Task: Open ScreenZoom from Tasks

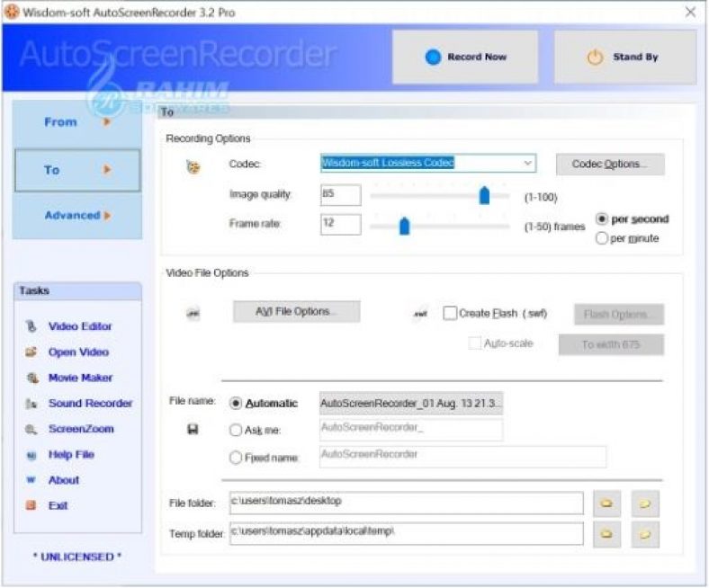Action: pos(81,429)
